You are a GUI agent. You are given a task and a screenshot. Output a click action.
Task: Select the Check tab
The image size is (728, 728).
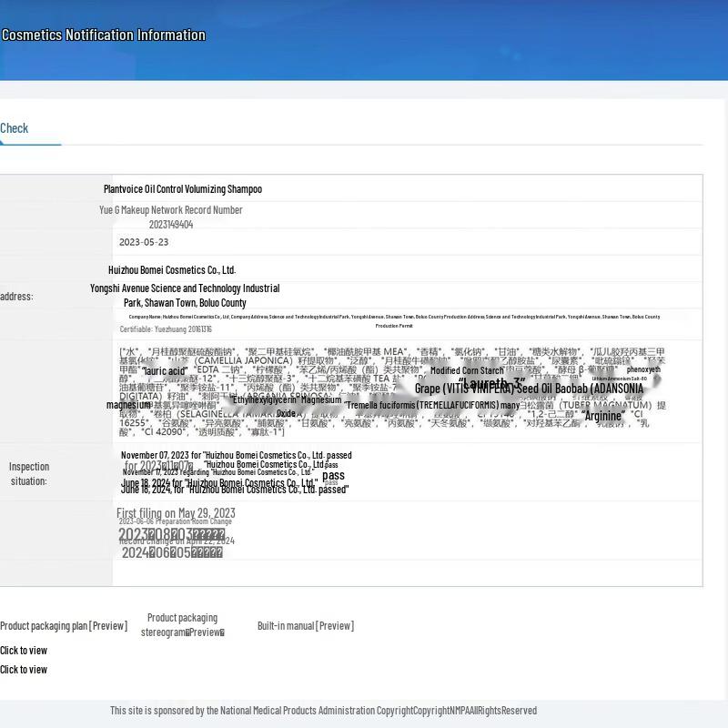point(14,128)
